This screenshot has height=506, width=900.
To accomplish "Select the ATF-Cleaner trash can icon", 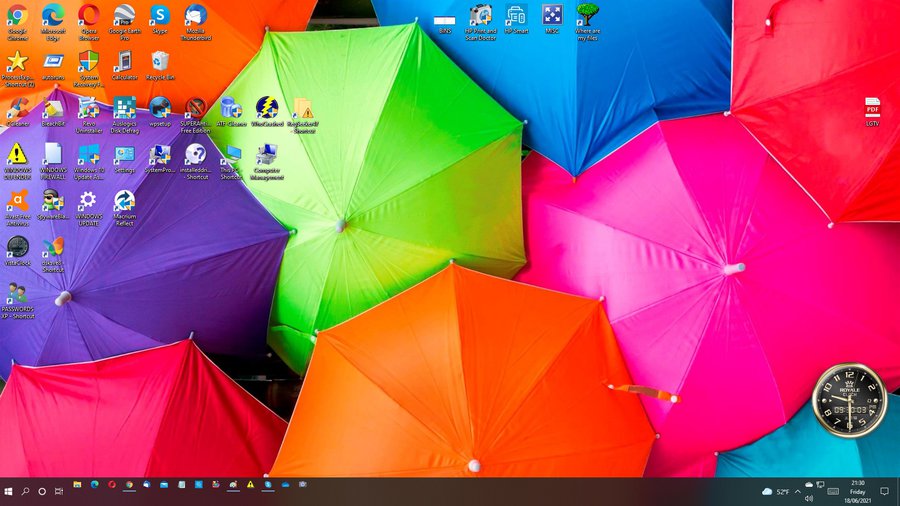I will (231, 112).
